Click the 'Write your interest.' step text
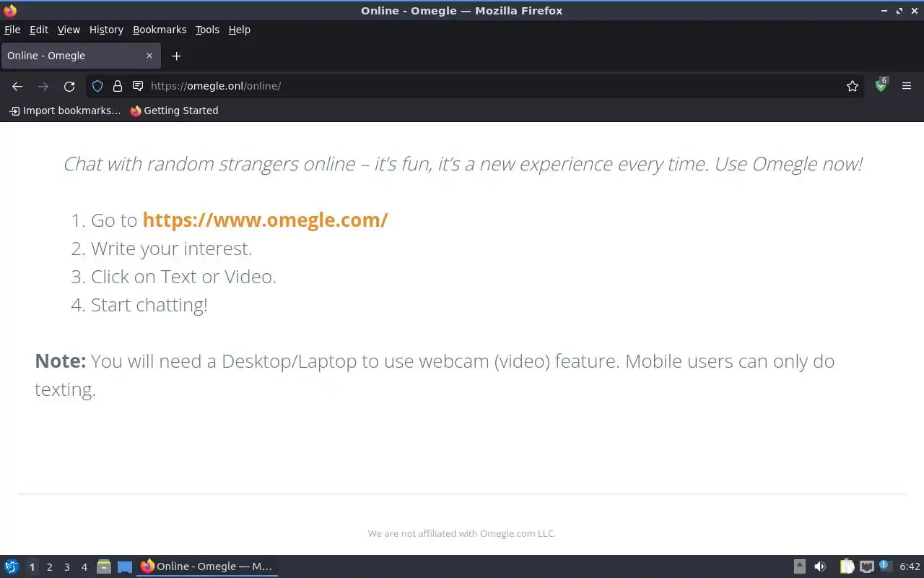The width and height of the screenshot is (924, 578). click(172, 249)
